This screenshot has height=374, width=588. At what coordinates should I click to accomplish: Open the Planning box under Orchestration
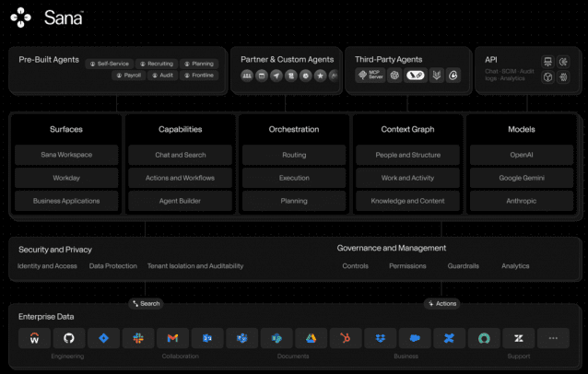pos(294,201)
